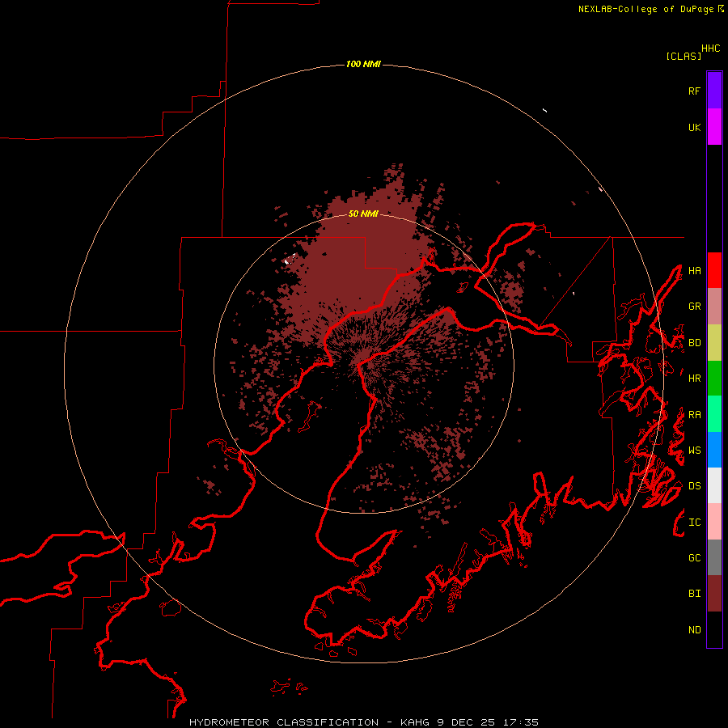
Task: Click the UK legend label
Action: click(x=694, y=127)
